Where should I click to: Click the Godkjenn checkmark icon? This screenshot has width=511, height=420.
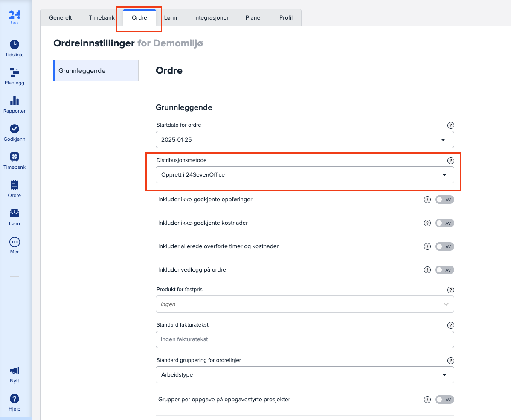[15, 129]
